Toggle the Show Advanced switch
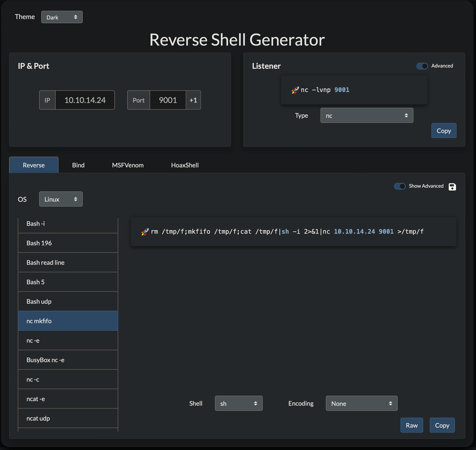Viewport: 476px width, 450px height. (400, 186)
